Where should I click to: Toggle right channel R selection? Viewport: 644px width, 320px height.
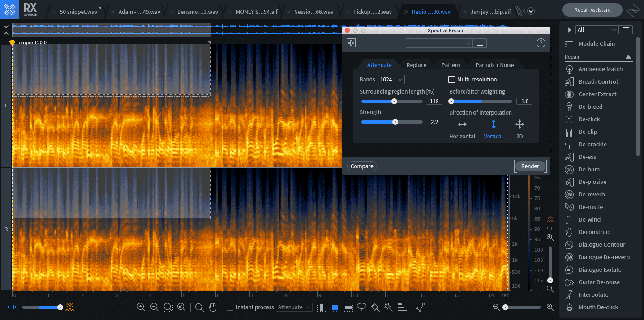tap(6, 229)
